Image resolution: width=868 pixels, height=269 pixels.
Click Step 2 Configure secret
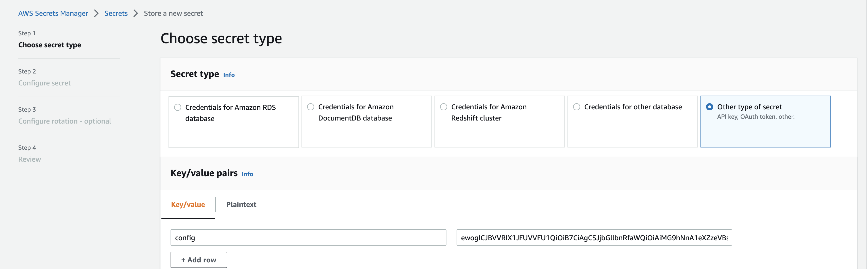coord(44,77)
